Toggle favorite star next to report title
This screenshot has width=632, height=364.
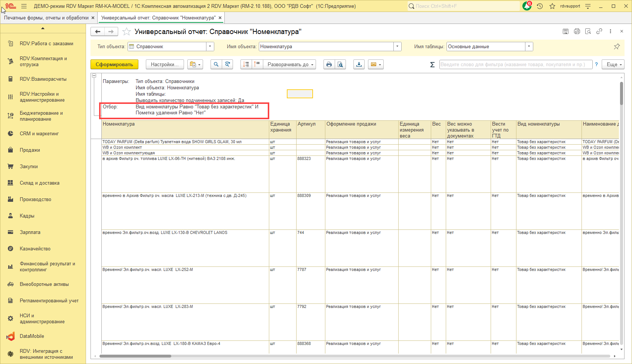pyautogui.click(x=127, y=32)
